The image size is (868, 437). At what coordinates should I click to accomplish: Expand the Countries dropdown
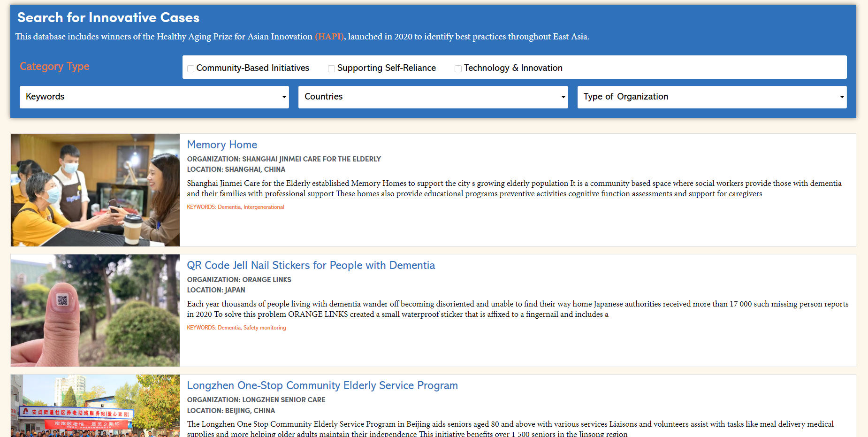coord(433,97)
